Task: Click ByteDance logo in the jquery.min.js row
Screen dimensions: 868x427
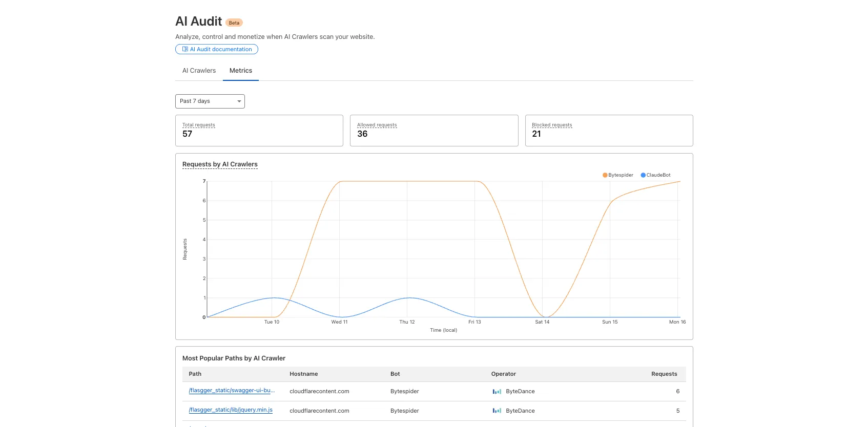Action: pos(497,411)
